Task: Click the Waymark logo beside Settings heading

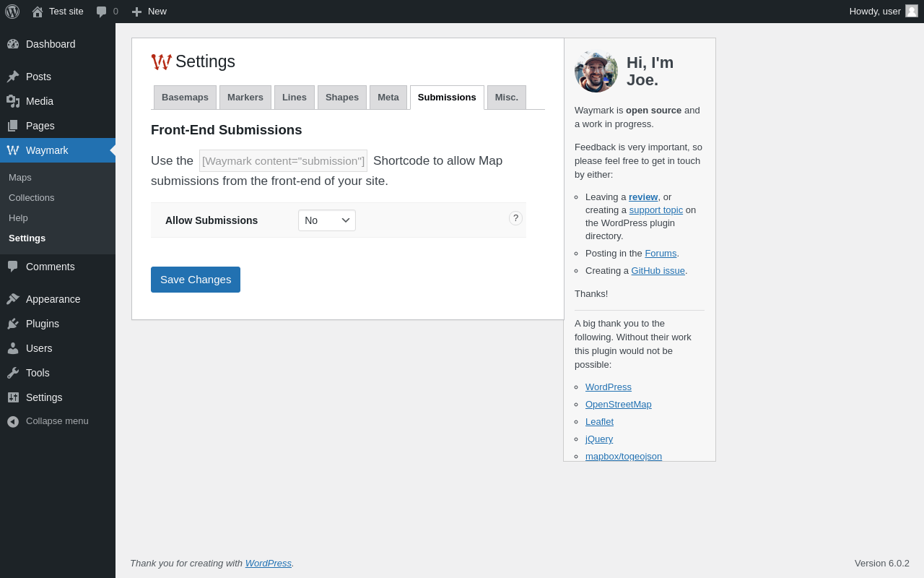Action: point(162,62)
